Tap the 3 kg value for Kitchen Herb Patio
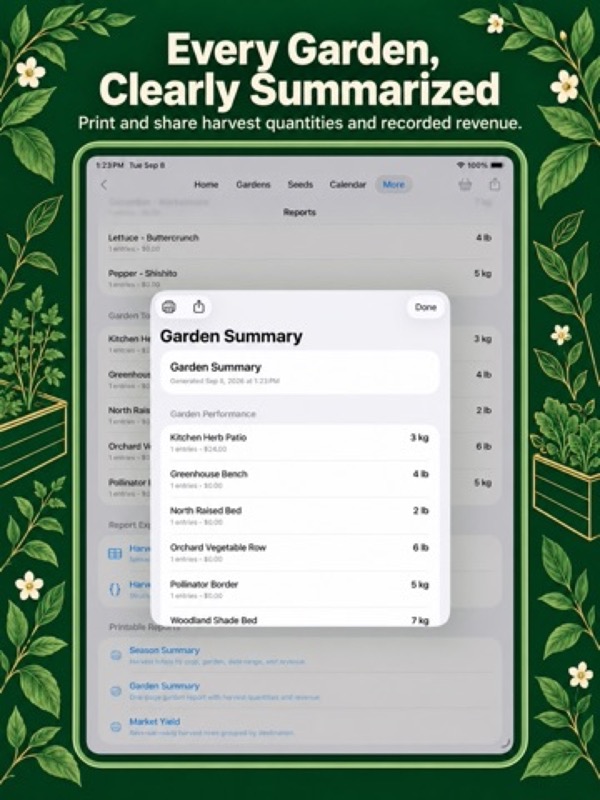The image size is (600, 800). pyautogui.click(x=419, y=437)
